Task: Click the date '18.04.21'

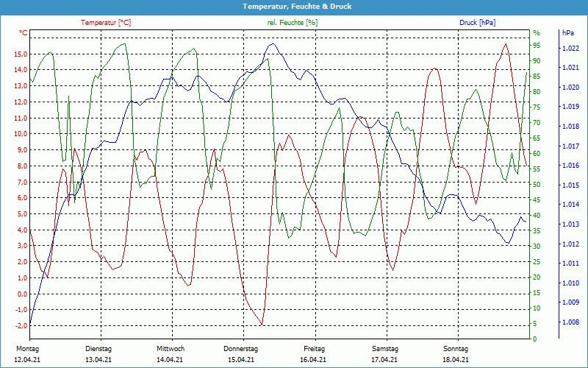Action: (456, 360)
